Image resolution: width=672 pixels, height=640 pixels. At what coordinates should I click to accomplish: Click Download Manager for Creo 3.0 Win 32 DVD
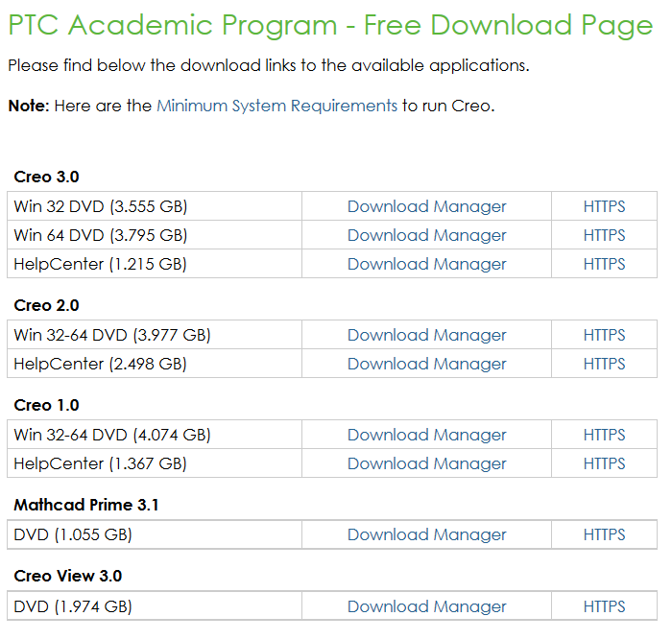tap(427, 206)
